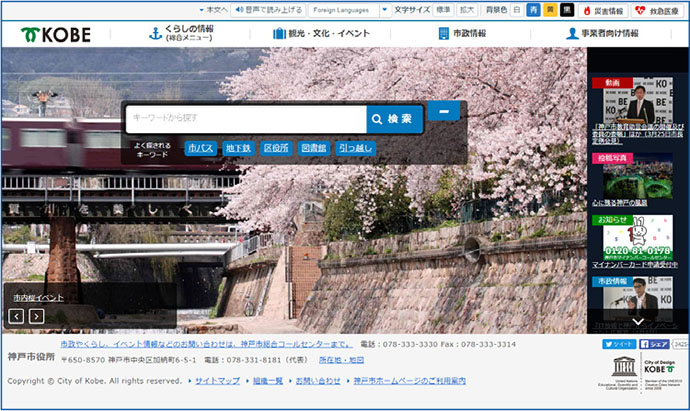Select black background color 黒

[x=567, y=10]
